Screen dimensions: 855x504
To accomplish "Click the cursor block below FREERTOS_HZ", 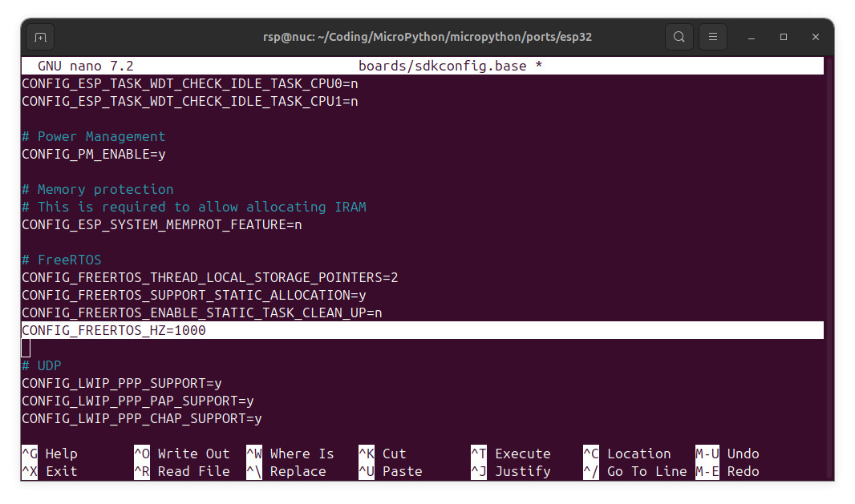I will [26, 348].
